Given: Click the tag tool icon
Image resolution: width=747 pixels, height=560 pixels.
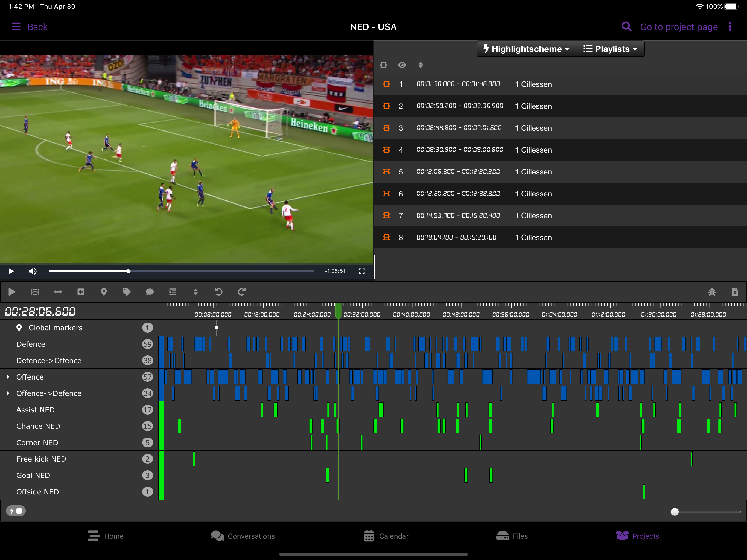Looking at the screenshot, I should tap(127, 292).
